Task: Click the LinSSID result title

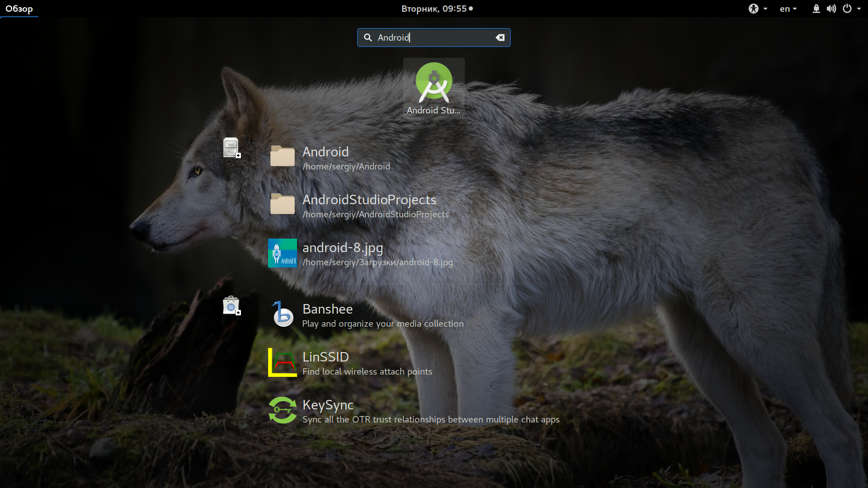Action: [x=325, y=357]
